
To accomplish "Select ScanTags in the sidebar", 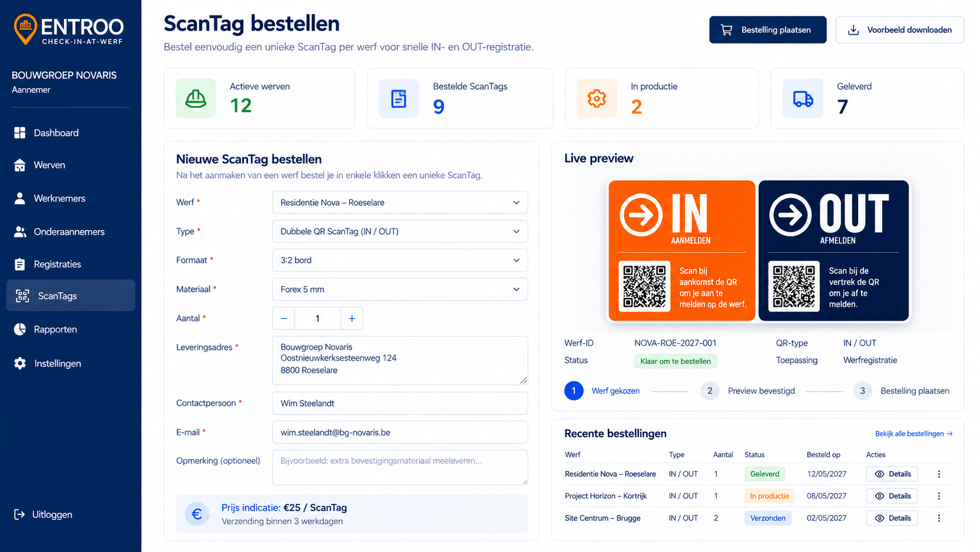I will (70, 296).
